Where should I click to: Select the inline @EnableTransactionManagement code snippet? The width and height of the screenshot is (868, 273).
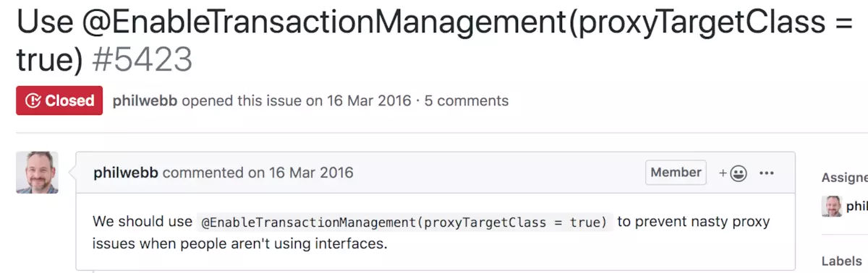click(405, 222)
